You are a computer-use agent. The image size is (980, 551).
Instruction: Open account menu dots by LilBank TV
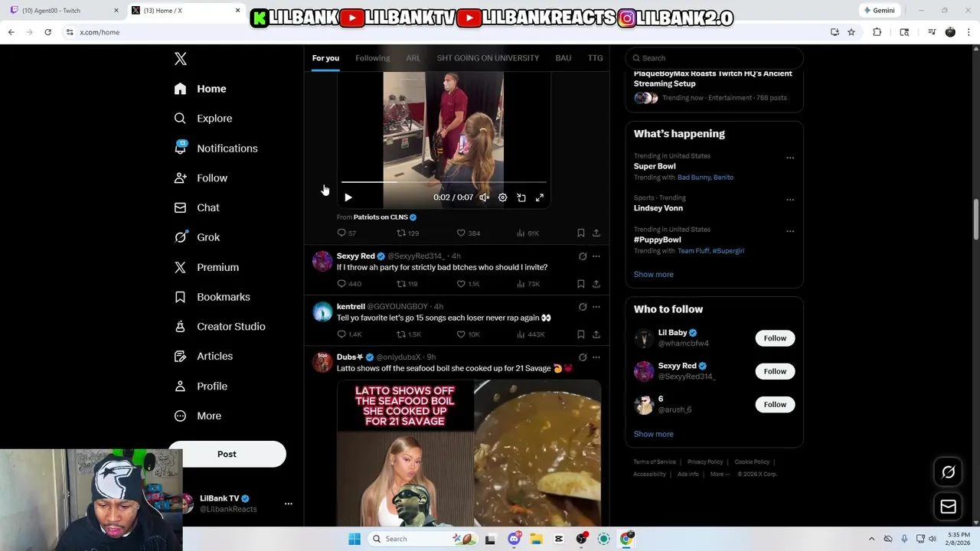(x=289, y=504)
